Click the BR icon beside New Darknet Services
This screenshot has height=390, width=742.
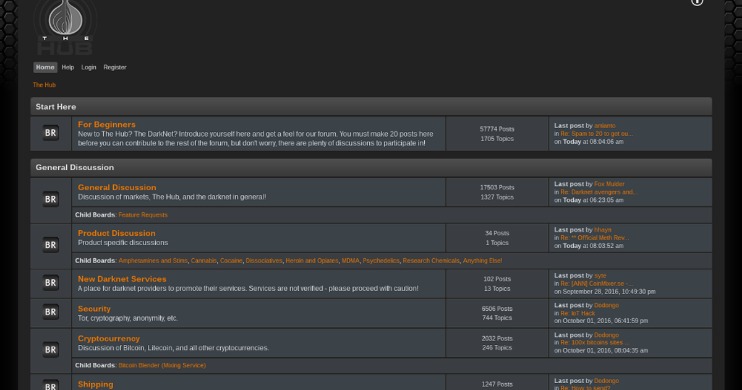point(51,283)
